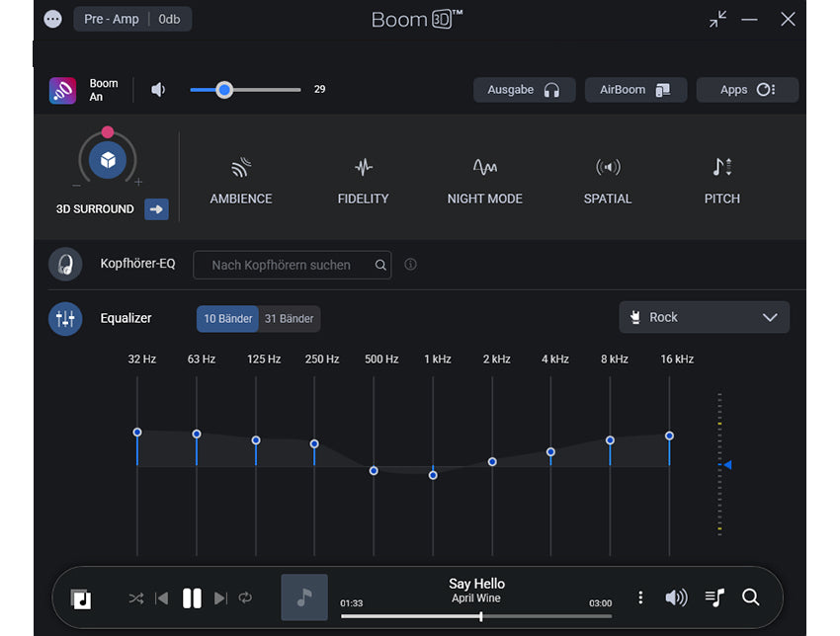840x636 pixels.
Task: Click the 500 Hz band slider handle
Action: click(374, 470)
